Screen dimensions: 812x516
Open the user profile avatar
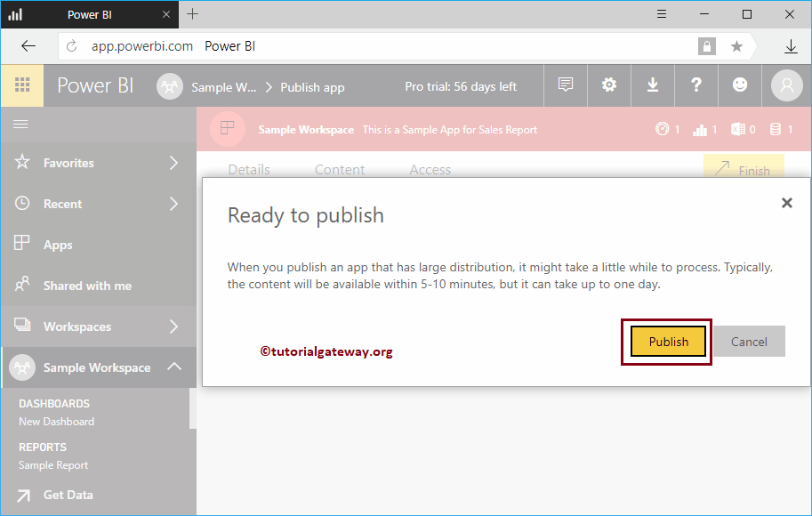[786, 85]
